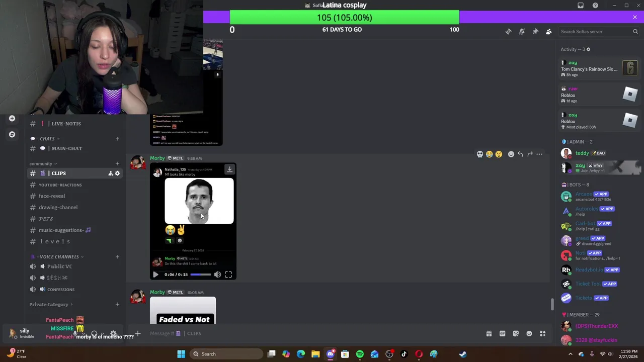This screenshot has height=362, width=644.
Task: Open more options on Morby's message
Action: click(x=539, y=154)
